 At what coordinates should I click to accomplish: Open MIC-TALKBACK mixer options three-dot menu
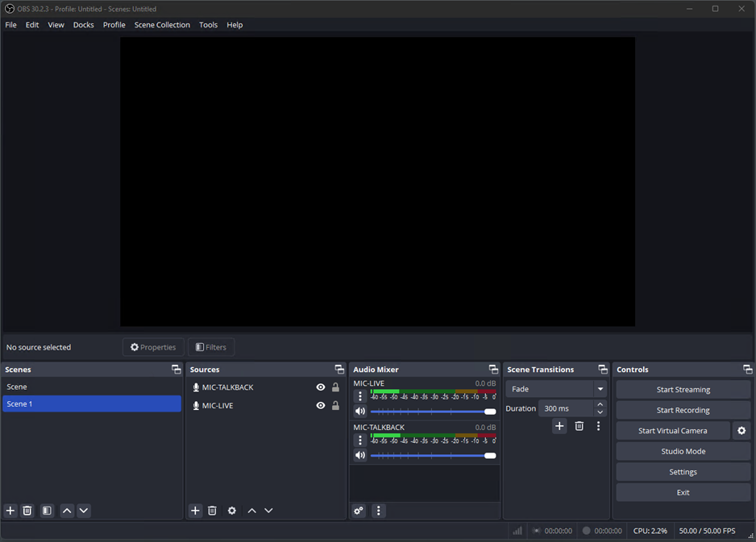pyautogui.click(x=360, y=441)
